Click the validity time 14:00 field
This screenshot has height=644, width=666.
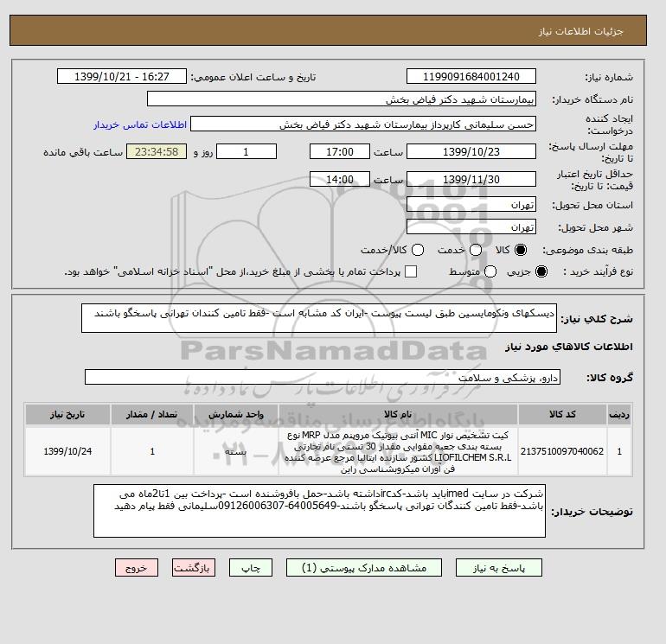pyautogui.click(x=340, y=179)
